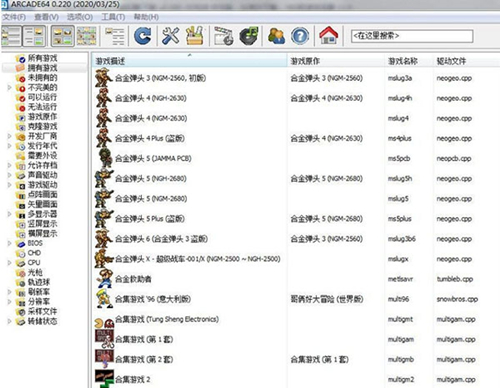This screenshot has height=388, width=500.
Task: Select 克隆游戏 folder in sidebar
Action: (x=37, y=126)
